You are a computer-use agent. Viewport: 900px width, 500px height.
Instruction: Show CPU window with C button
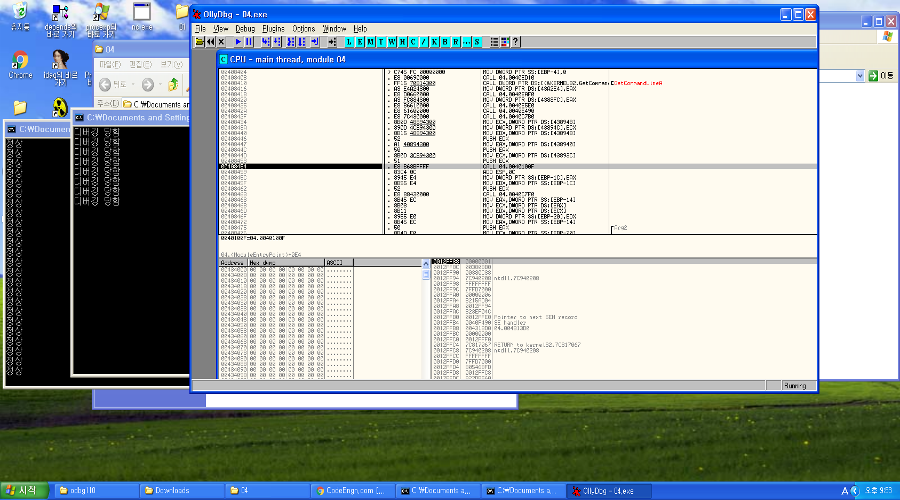click(413, 42)
